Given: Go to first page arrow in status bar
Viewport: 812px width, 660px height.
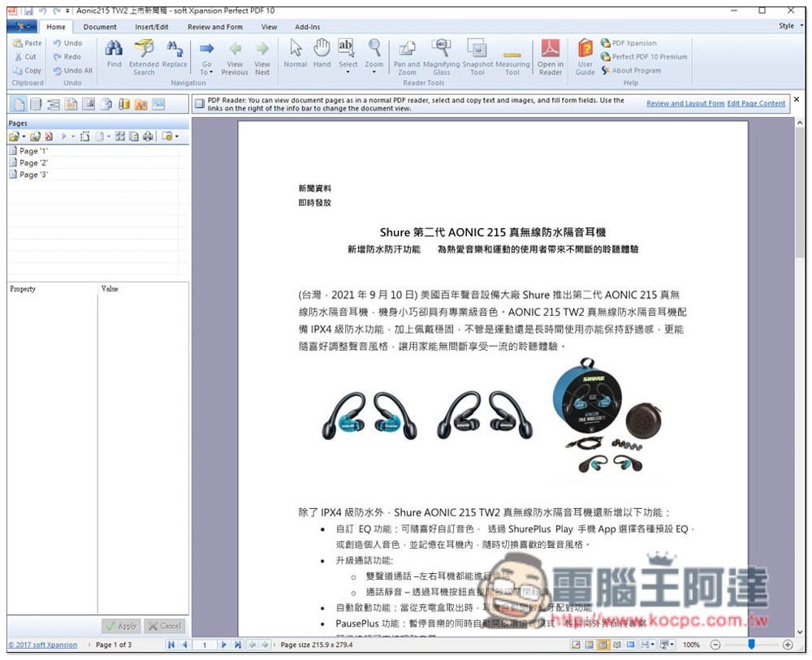Looking at the screenshot, I should pyautogui.click(x=171, y=645).
